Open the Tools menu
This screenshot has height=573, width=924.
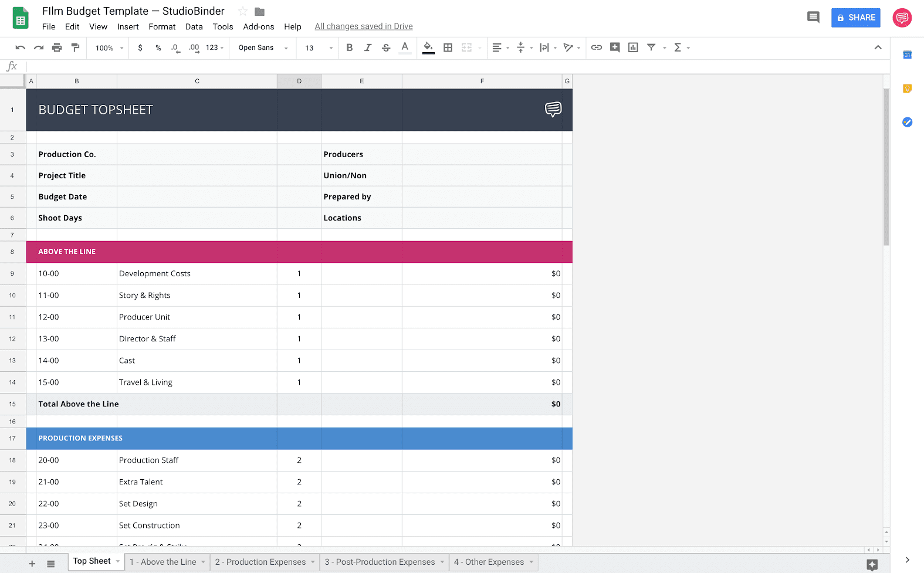[x=223, y=26]
